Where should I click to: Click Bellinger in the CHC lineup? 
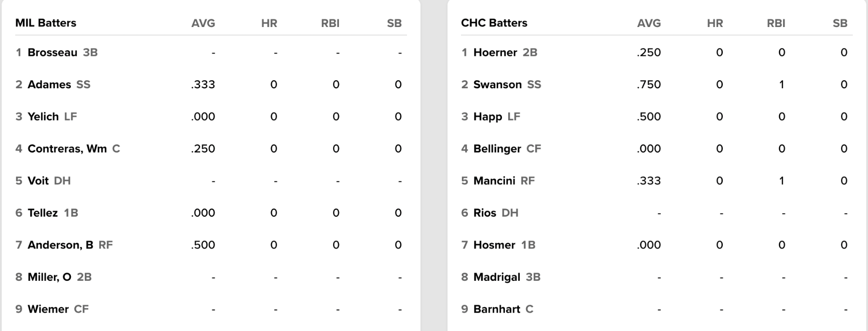[497, 149]
